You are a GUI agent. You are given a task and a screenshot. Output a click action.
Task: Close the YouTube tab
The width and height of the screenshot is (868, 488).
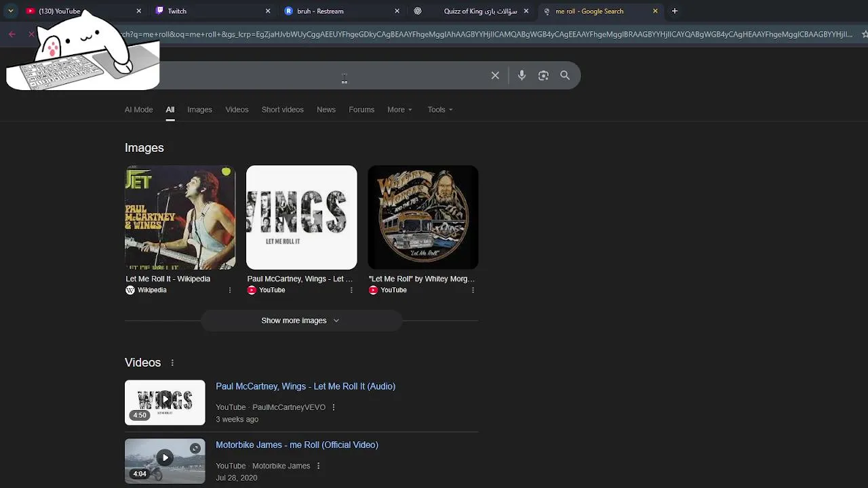pyautogui.click(x=139, y=11)
